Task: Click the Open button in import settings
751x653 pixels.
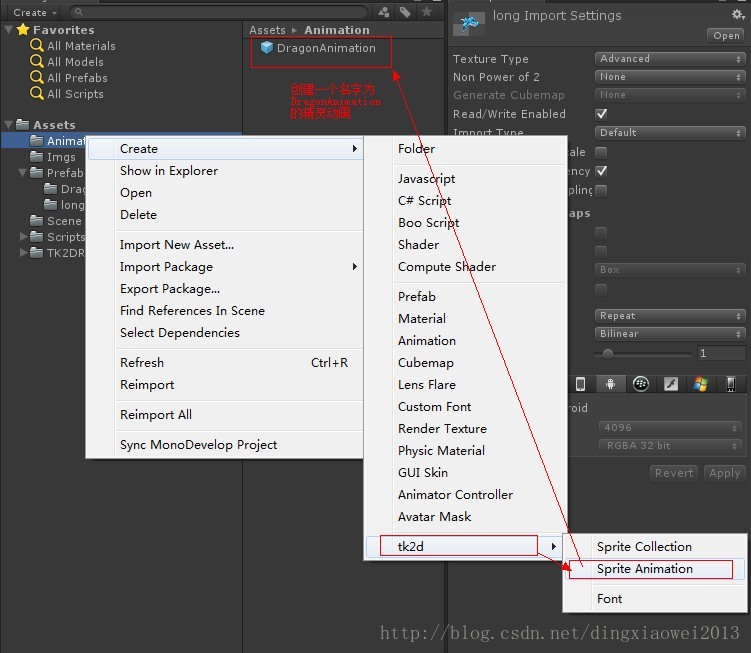Action: coord(726,35)
